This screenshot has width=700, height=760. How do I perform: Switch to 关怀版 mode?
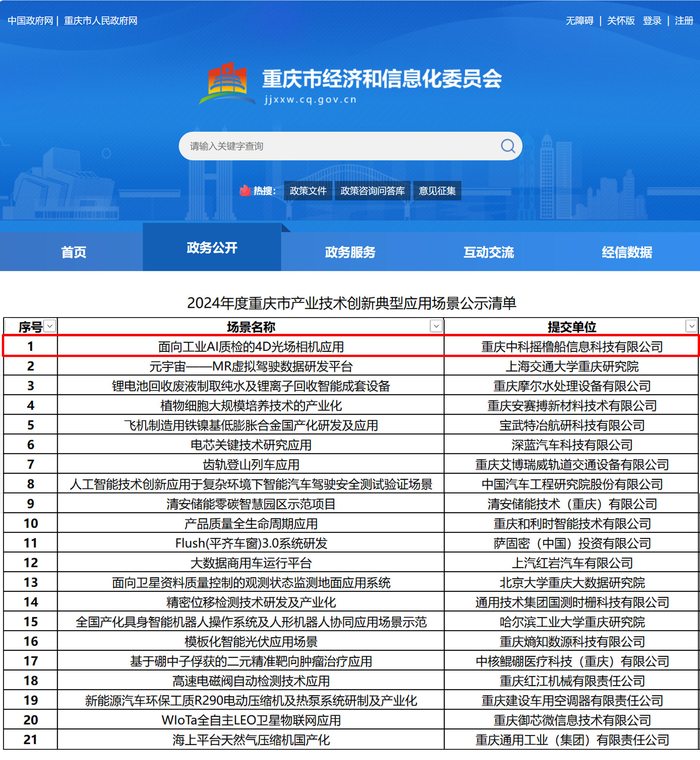point(621,21)
